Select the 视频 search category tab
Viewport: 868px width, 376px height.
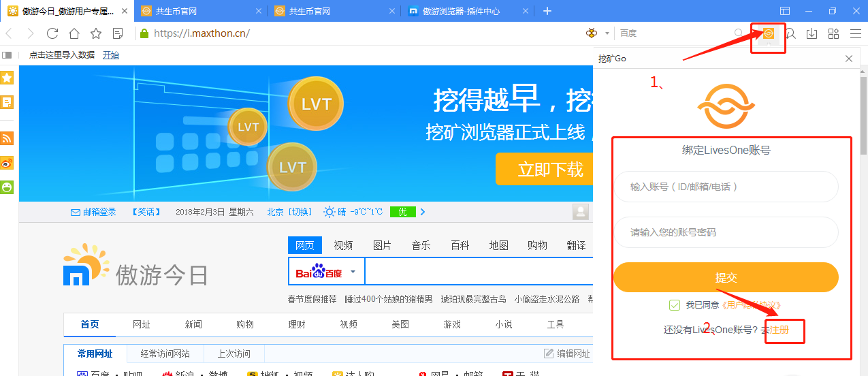click(x=343, y=245)
